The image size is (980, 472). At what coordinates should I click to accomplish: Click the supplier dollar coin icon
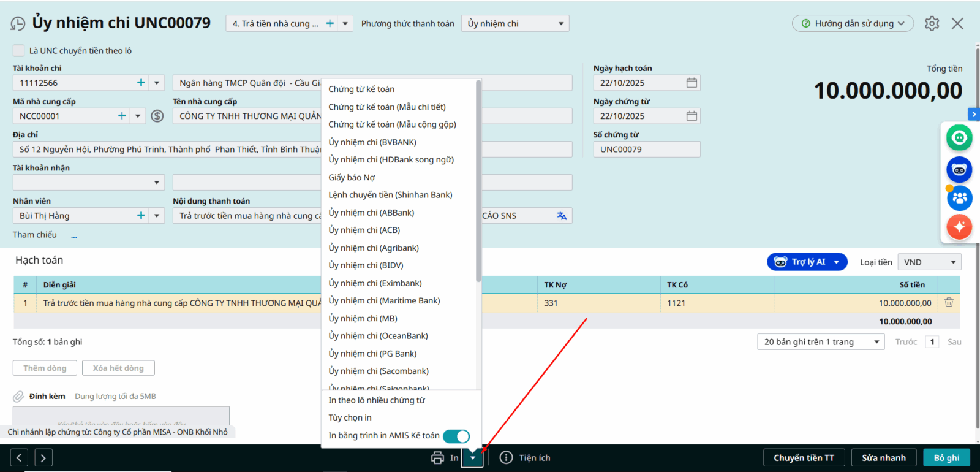[x=157, y=116]
